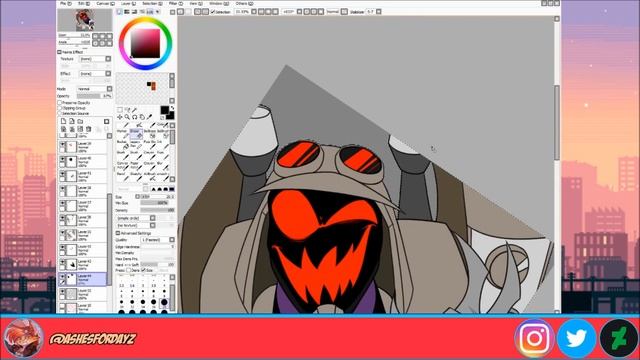This screenshot has height=360, width=640.
Task: Open the Layer menu
Action: point(128,4)
